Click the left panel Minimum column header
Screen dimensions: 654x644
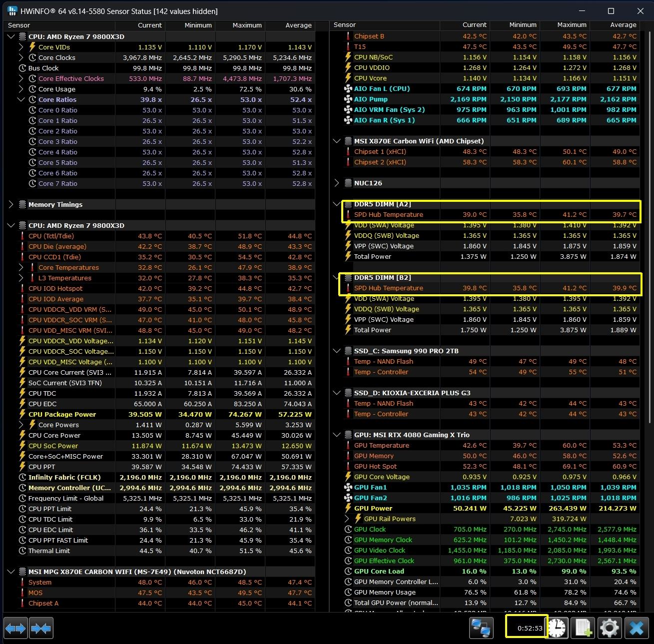[190, 25]
